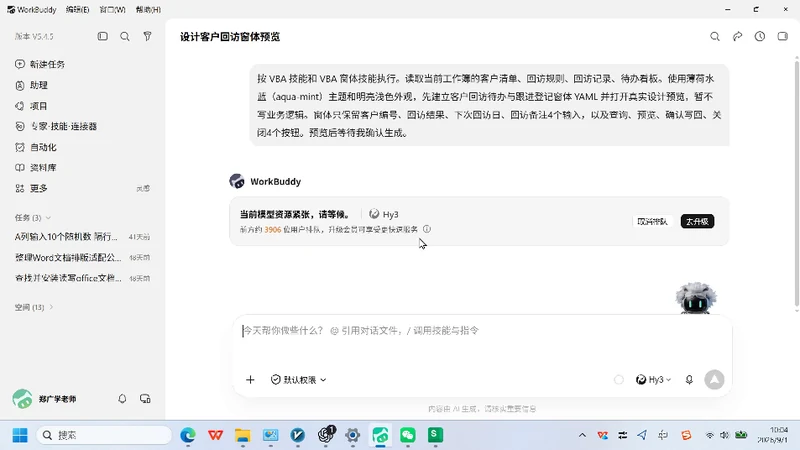Open 专家·技能·连接器 section

coord(56,127)
